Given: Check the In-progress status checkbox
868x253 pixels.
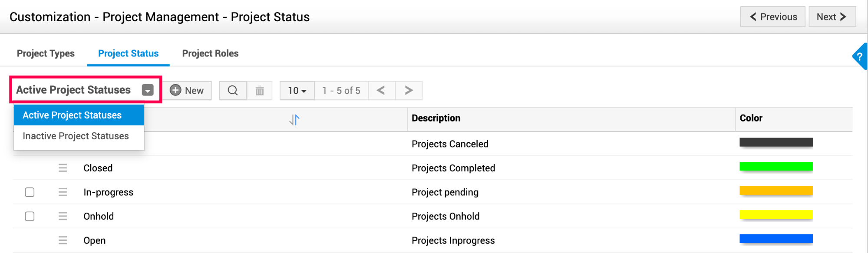Looking at the screenshot, I should pyautogui.click(x=30, y=192).
